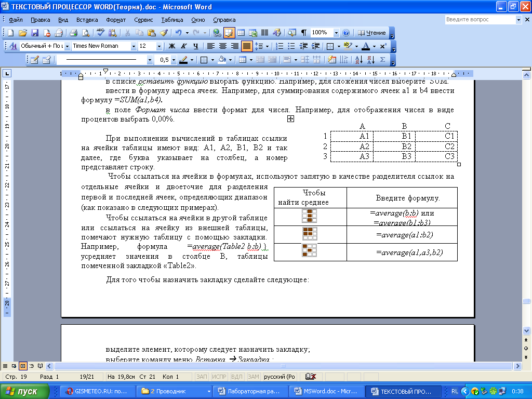Image resolution: width=532 pixels, height=399 pixels.
Task: Increase paragraph indent
Action: point(315,46)
